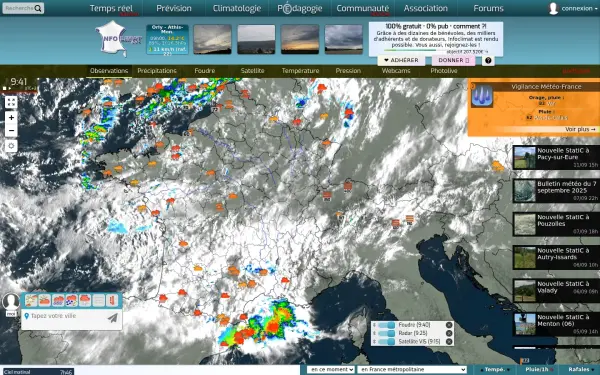Viewport: 600px width, 375px height.
Task: Remove the Radar layer
Action: coord(449,333)
